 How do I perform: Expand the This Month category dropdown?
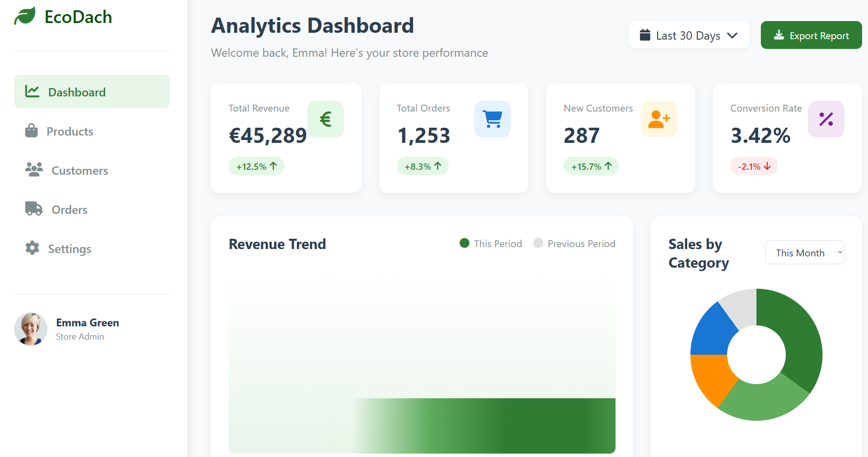tap(804, 252)
